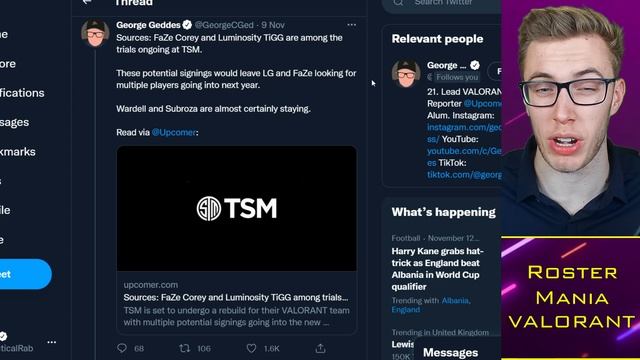Screen dimensions: 640x360
Task: Retweet the George Geddes tweet
Action: [x=184, y=348]
